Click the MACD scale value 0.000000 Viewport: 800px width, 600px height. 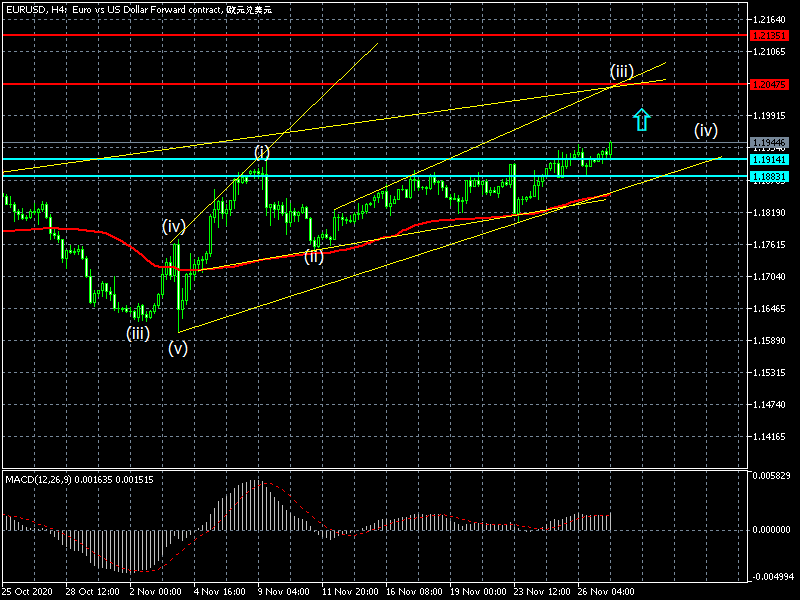tap(771, 530)
